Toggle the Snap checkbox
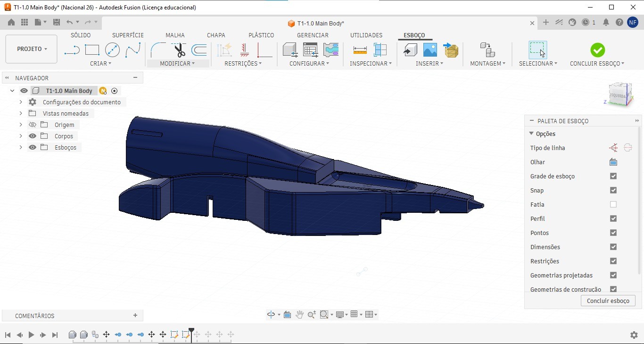644x344 pixels. 613,190
